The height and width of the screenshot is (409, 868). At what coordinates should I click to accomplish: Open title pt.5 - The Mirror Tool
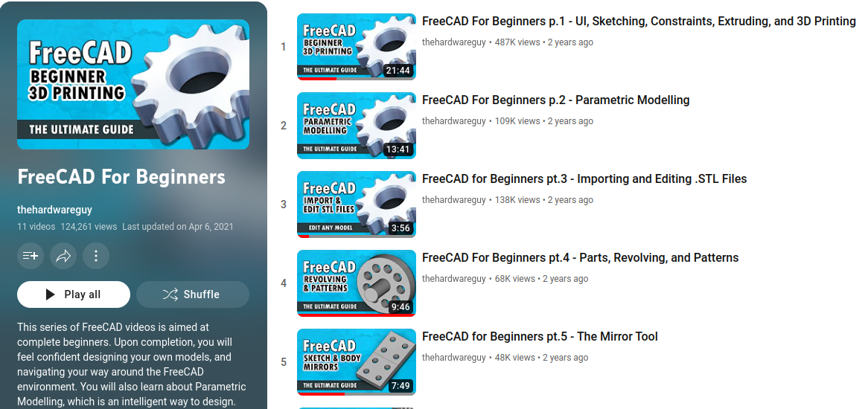pos(540,337)
